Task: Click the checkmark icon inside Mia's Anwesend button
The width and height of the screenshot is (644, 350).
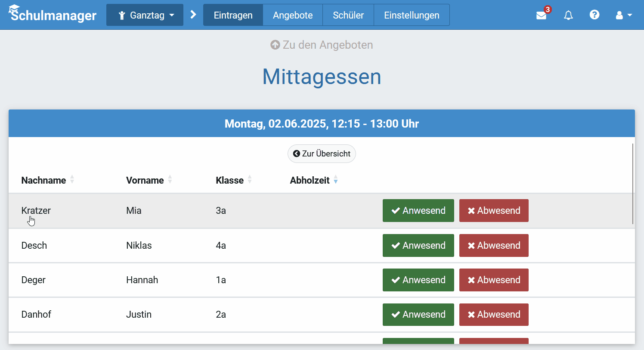Action: [x=396, y=210]
